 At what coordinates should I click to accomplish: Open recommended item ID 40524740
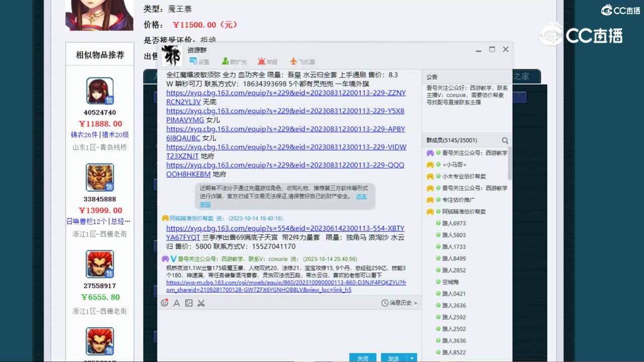click(100, 113)
